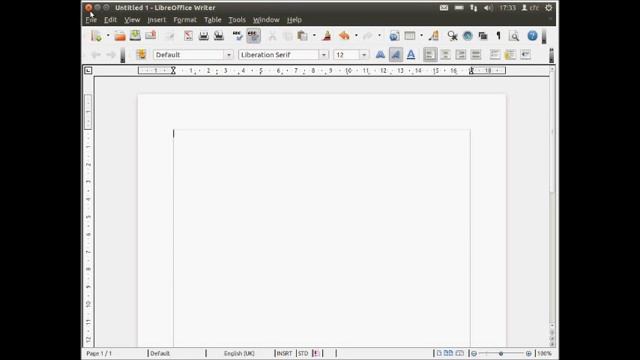Screen dimensions: 640x360
Task: Expand the font name dropdown arrow
Action: point(324,55)
